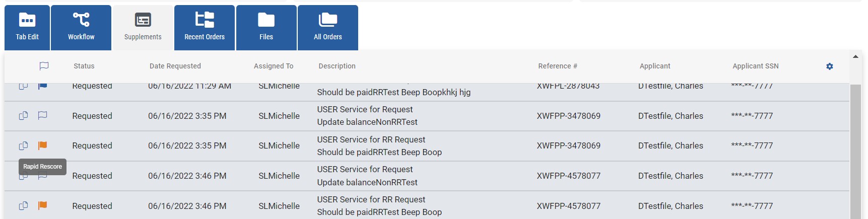Select reference XWFPP-3478069 in NonRRTest row
This screenshot has width=868, height=219.
click(x=569, y=116)
